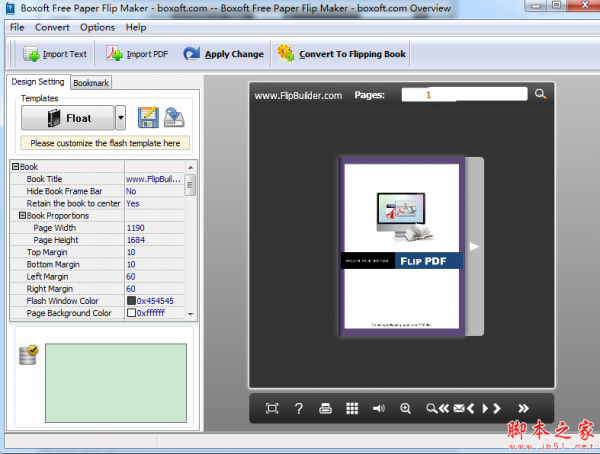
Task: Collapse the Book Proportions group
Action: click(x=22, y=215)
